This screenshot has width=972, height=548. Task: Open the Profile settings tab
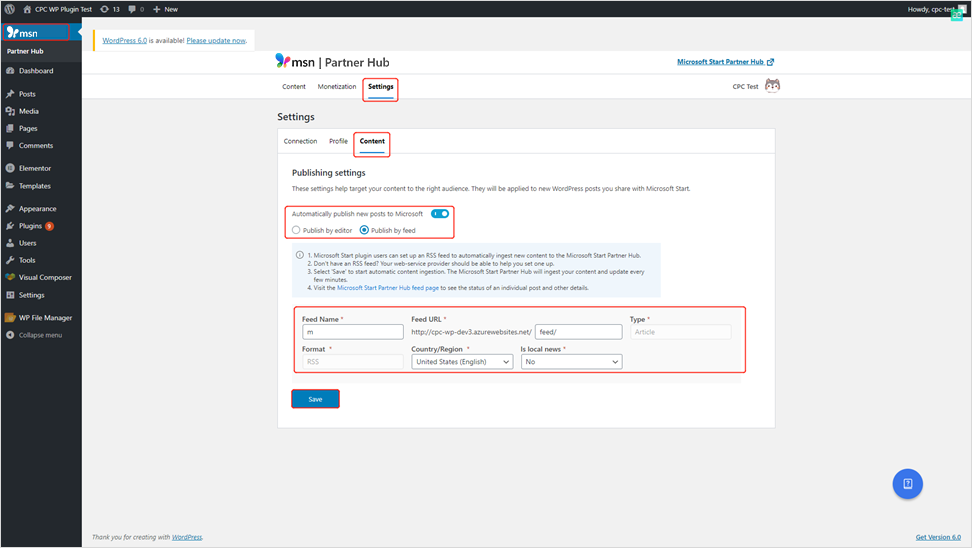coord(338,141)
